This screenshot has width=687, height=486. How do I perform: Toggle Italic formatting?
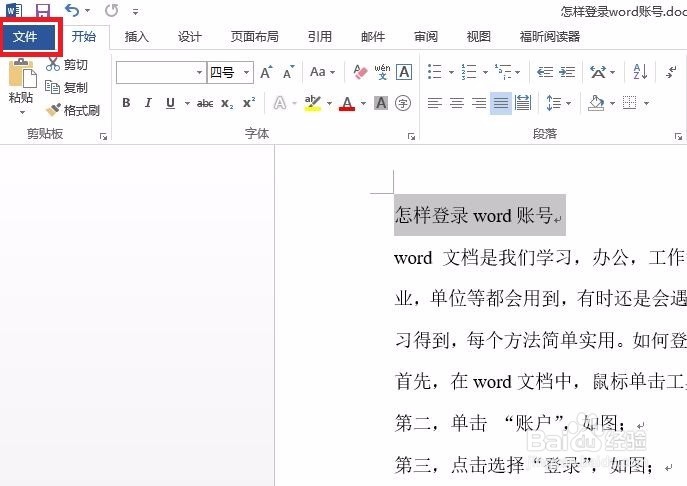148,103
